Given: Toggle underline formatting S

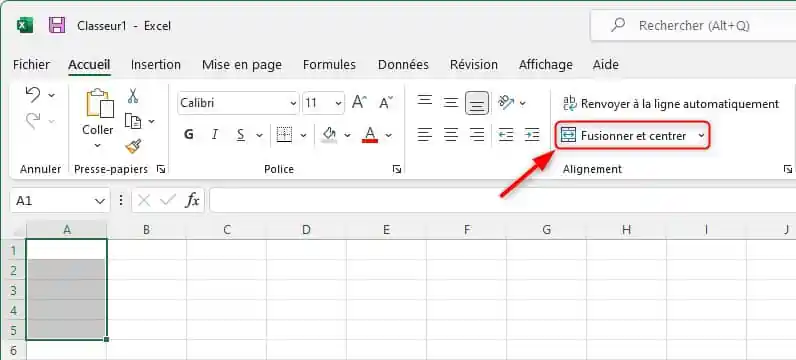Looking at the screenshot, I should click(241, 135).
